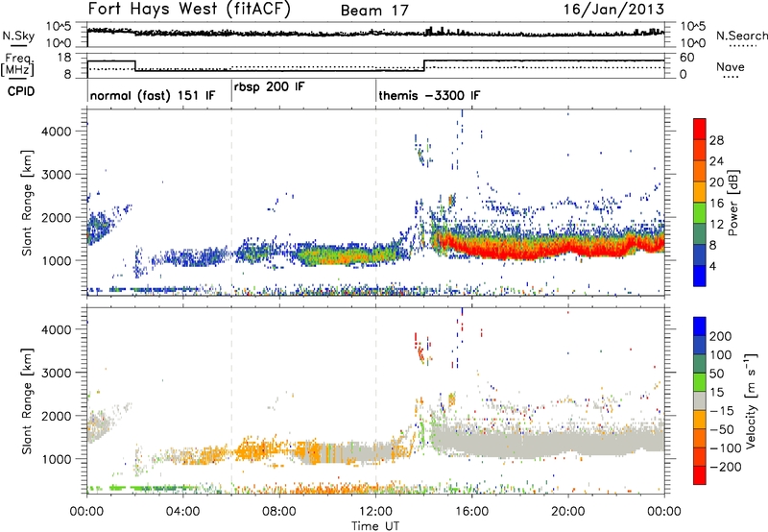Viewport: 768px width, 532px height.
Task: Click 'Slant Range [km]' label of velocity panel
Action: (x=27, y=400)
